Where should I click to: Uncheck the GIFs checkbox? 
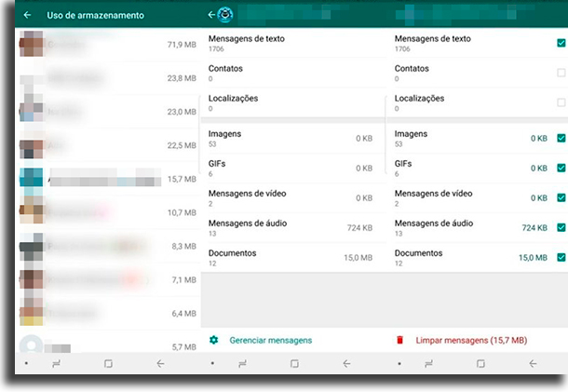click(x=561, y=169)
